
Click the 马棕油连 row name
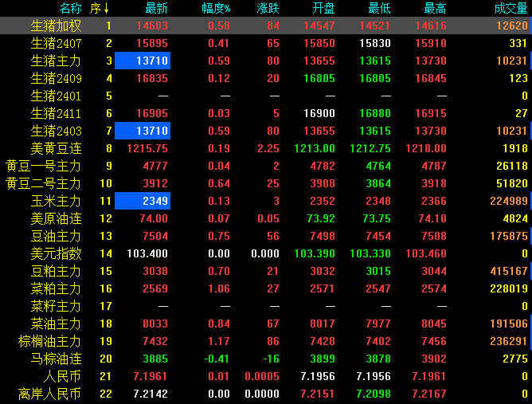(56, 359)
